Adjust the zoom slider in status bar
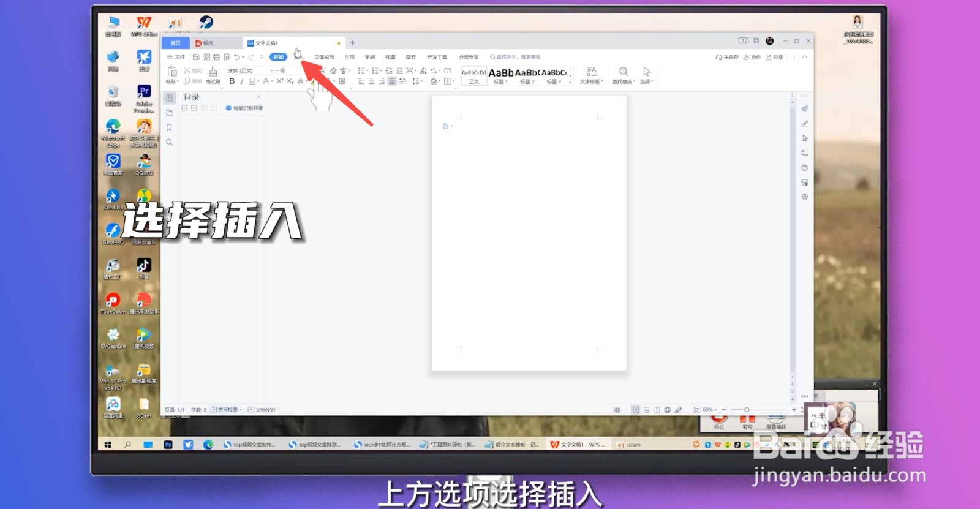 click(x=747, y=410)
